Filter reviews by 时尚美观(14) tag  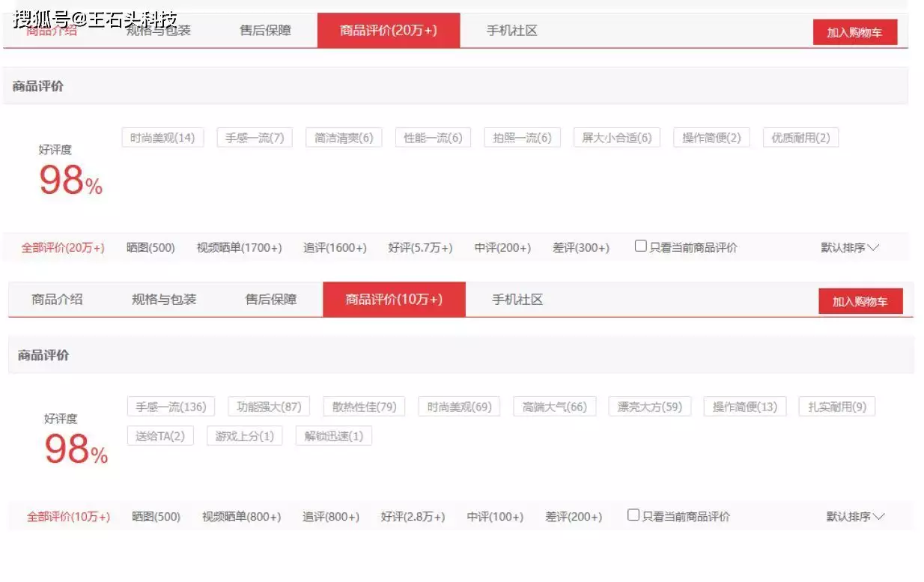tap(163, 137)
